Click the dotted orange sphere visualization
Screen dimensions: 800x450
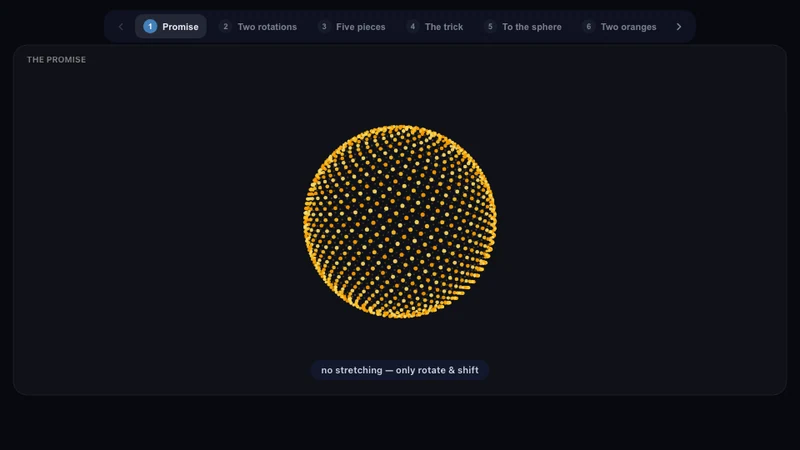point(399,221)
